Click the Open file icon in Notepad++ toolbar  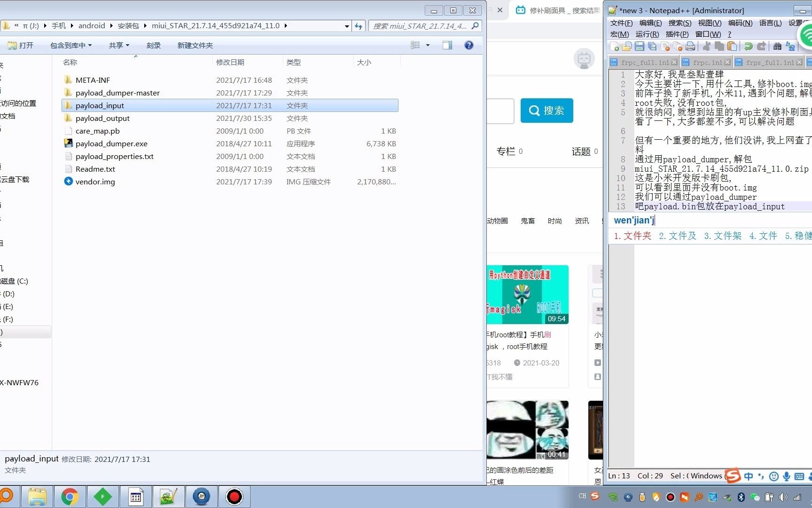[x=627, y=46]
